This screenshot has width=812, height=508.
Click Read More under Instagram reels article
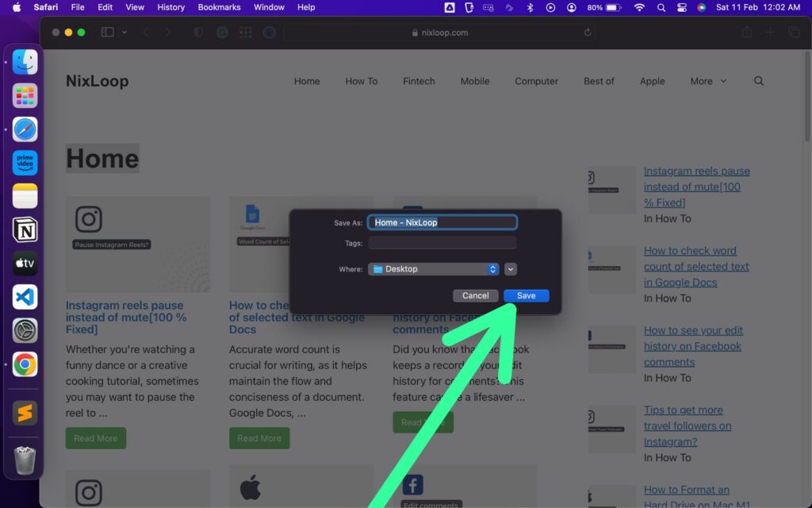click(x=96, y=438)
